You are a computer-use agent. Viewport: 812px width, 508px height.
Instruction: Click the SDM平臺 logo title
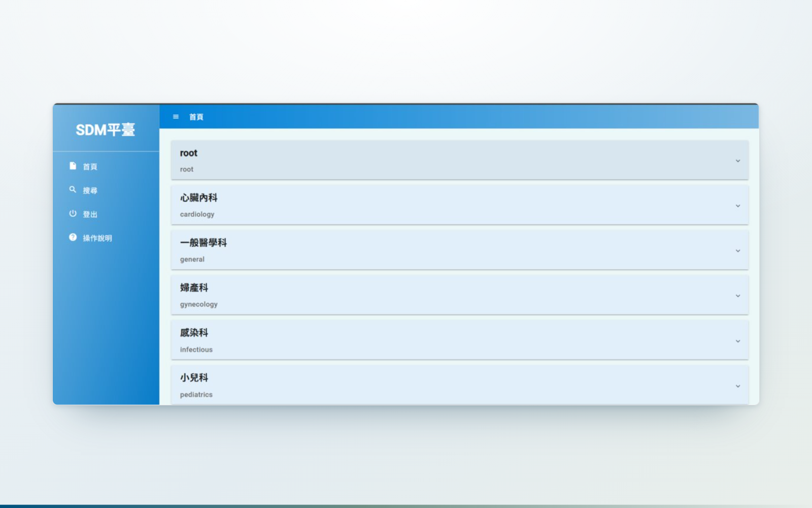pyautogui.click(x=106, y=130)
